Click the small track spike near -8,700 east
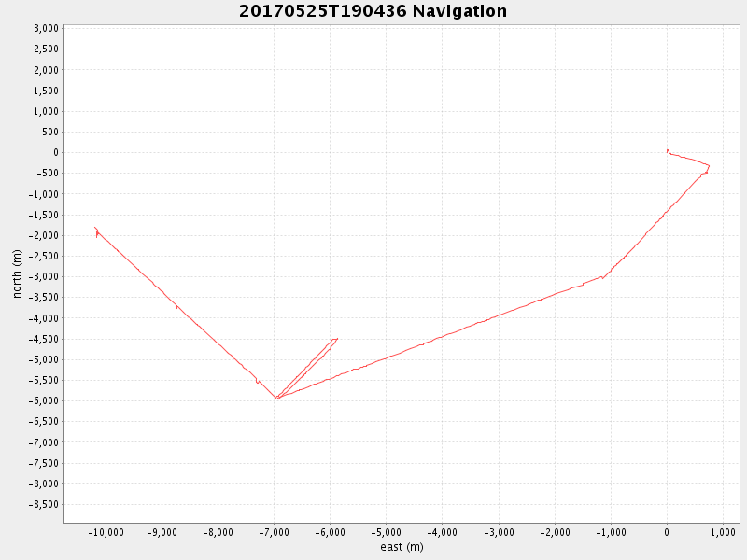This screenshot has height=560, width=747. click(176, 306)
